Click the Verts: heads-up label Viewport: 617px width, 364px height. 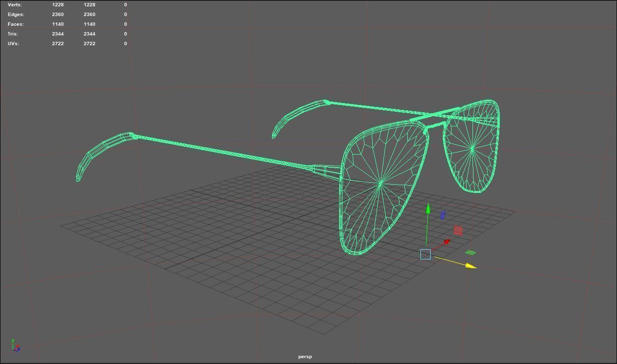point(15,4)
